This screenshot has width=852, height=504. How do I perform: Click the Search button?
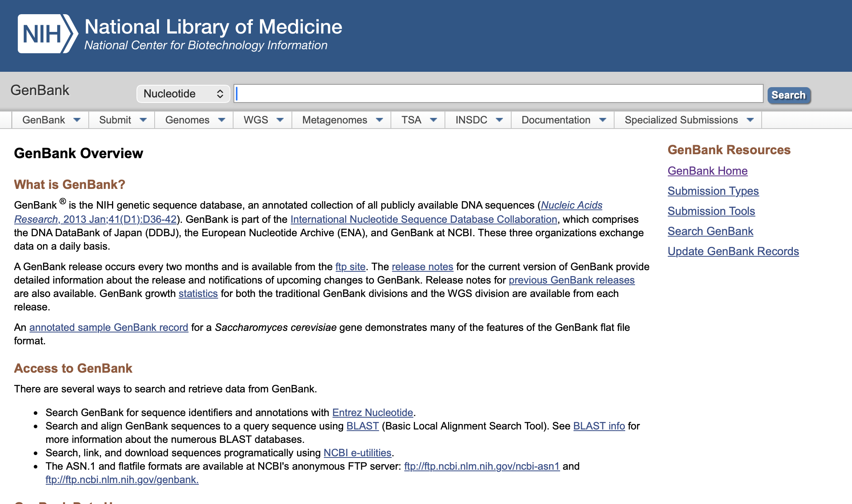tap(789, 95)
